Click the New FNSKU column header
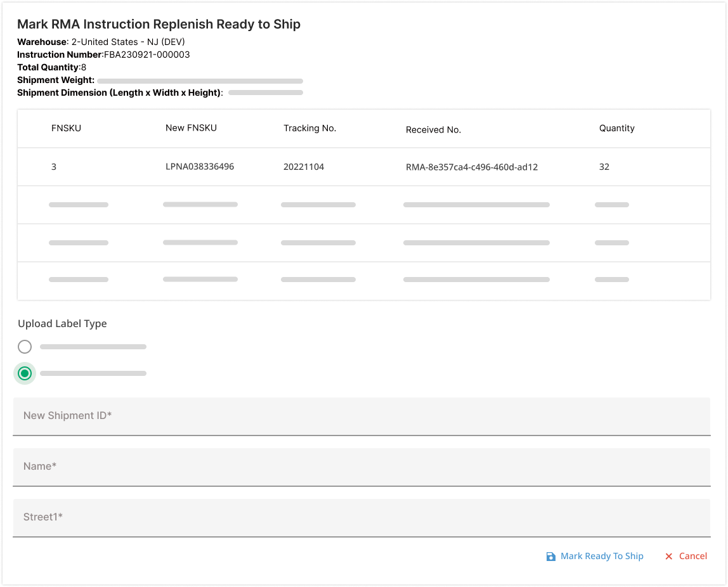 tap(191, 128)
